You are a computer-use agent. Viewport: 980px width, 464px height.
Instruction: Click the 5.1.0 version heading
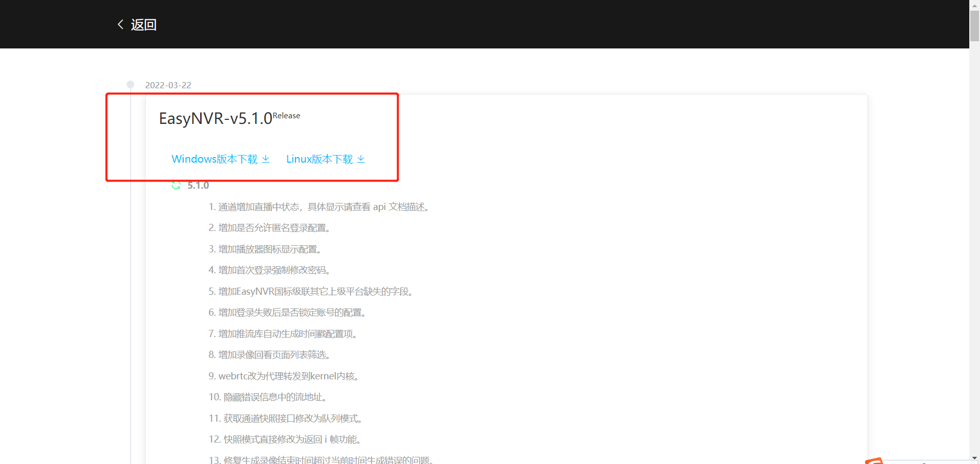point(198,185)
